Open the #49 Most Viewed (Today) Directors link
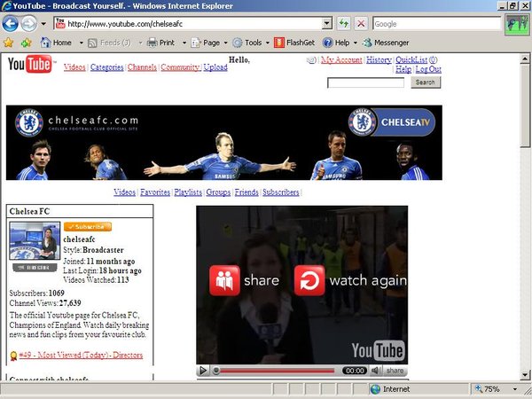This screenshot has height=399, width=532. 81,356
